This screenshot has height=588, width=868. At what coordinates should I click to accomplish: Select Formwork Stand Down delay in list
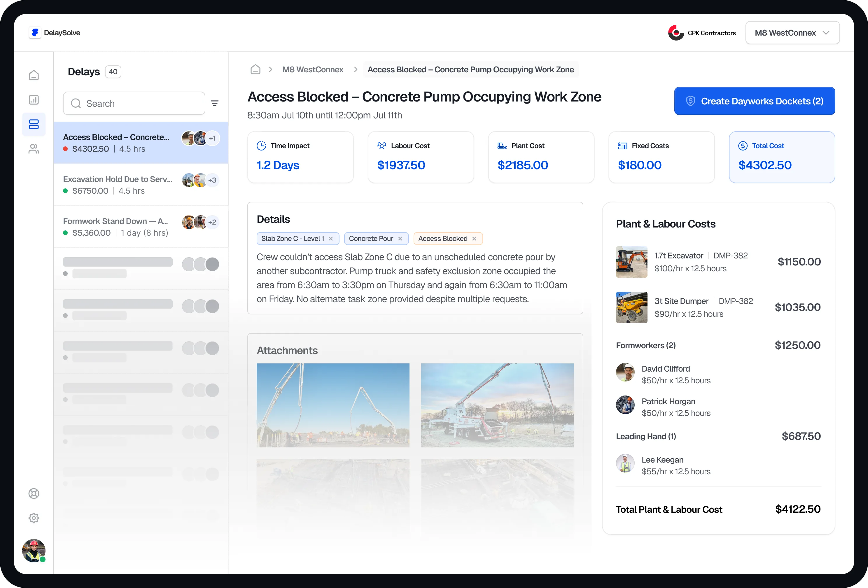point(141,227)
